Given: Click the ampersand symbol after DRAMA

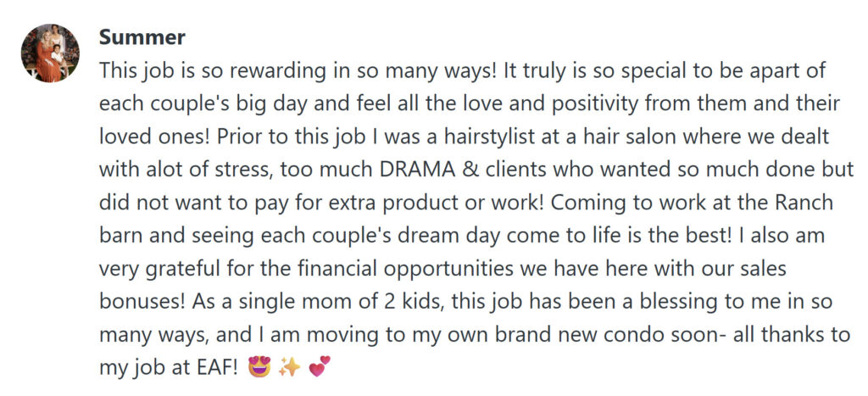Looking at the screenshot, I should [468, 169].
